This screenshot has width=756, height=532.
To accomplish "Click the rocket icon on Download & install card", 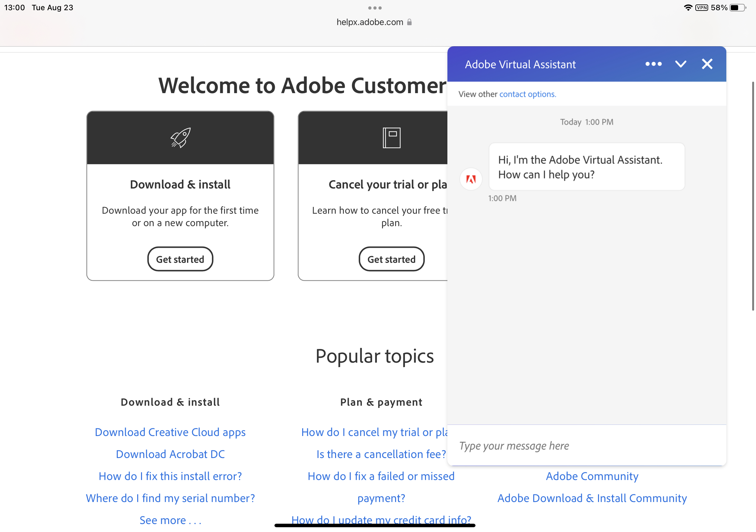I will click(180, 138).
